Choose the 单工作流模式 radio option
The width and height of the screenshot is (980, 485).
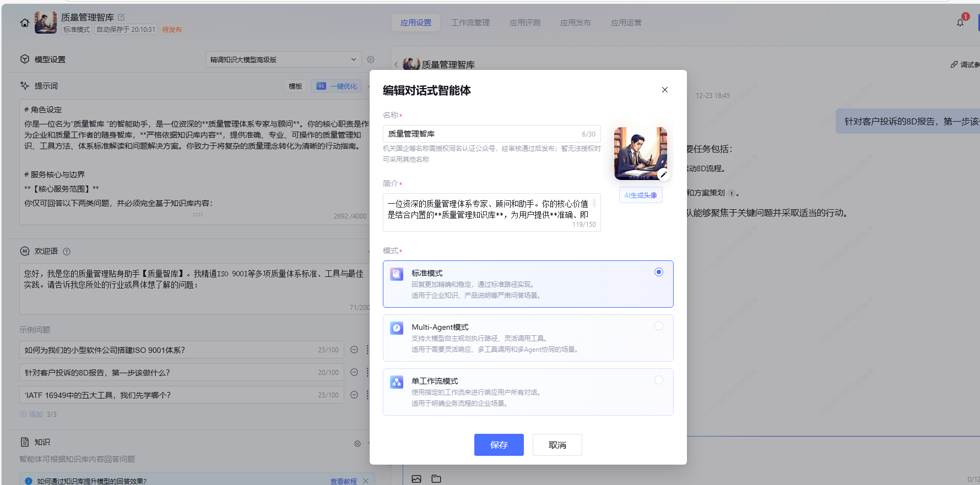(x=658, y=380)
